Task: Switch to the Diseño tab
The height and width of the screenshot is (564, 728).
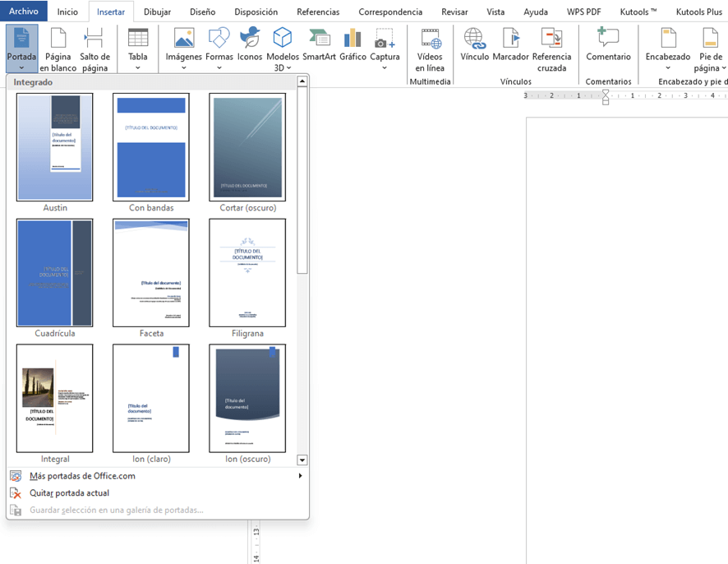Action: click(202, 12)
